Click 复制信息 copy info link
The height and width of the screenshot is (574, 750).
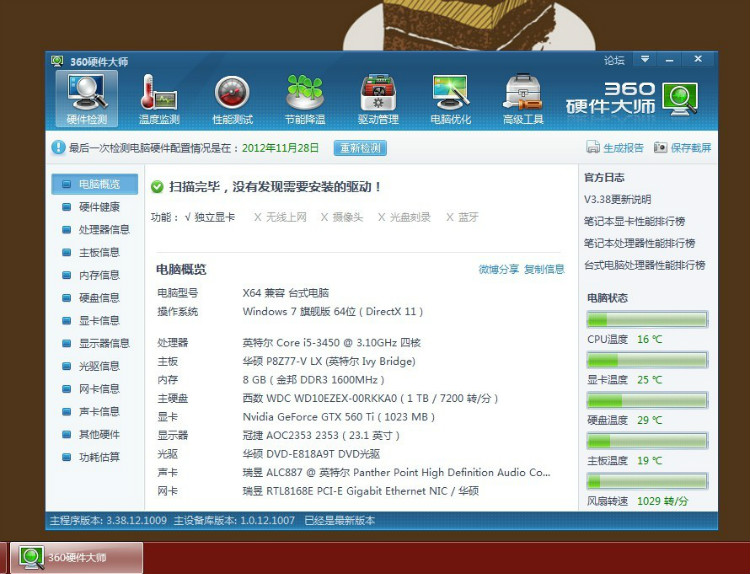point(544,269)
